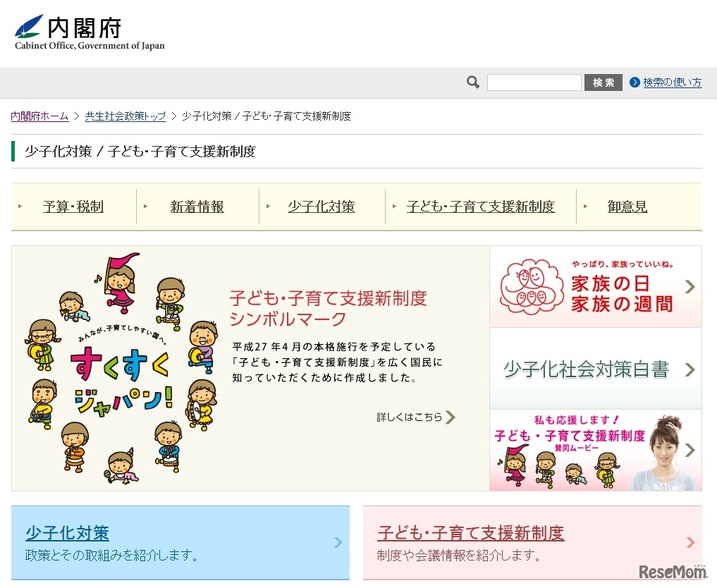The height and width of the screenshot is (588, 717).
Task: Click the chevron on the 少子化対策 blue box
Action: pos(339,543)
